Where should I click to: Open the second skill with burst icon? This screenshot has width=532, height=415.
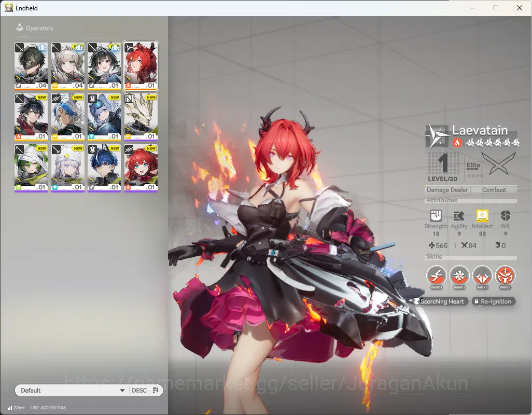(459, 276)
